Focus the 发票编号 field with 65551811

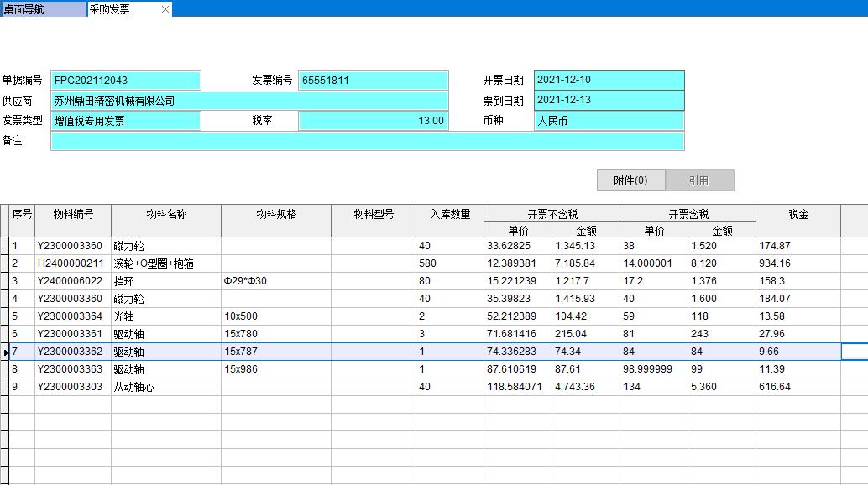click(374, 81)
